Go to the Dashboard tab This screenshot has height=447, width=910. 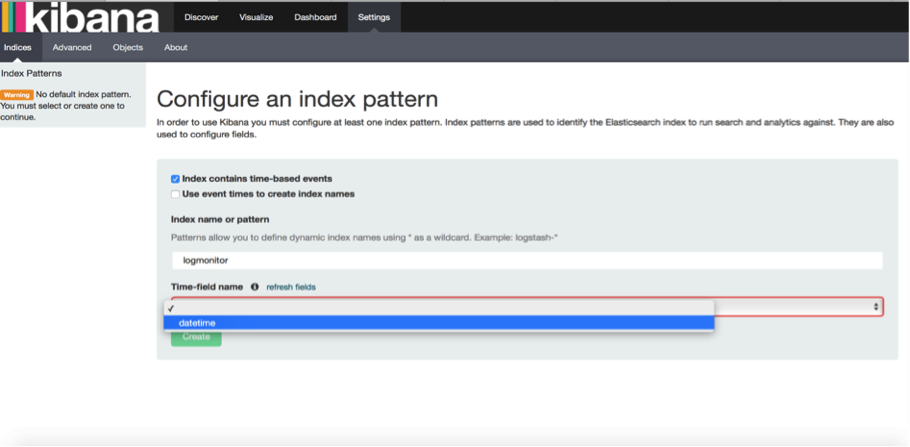(315, 17)
